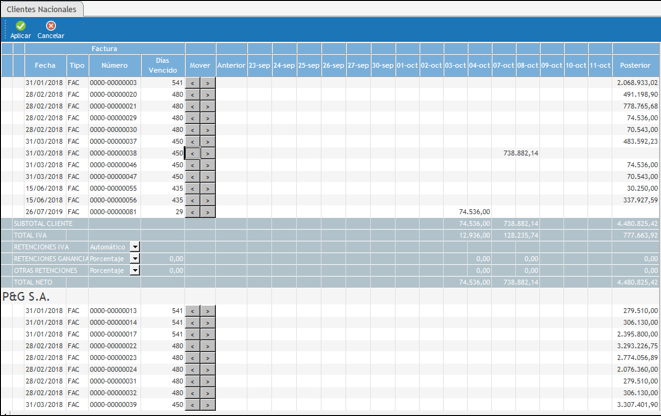Move invoice 0000-00000003 right with arrow
Viewport: 661px width, 416px height.
click(x=207, y=82)
